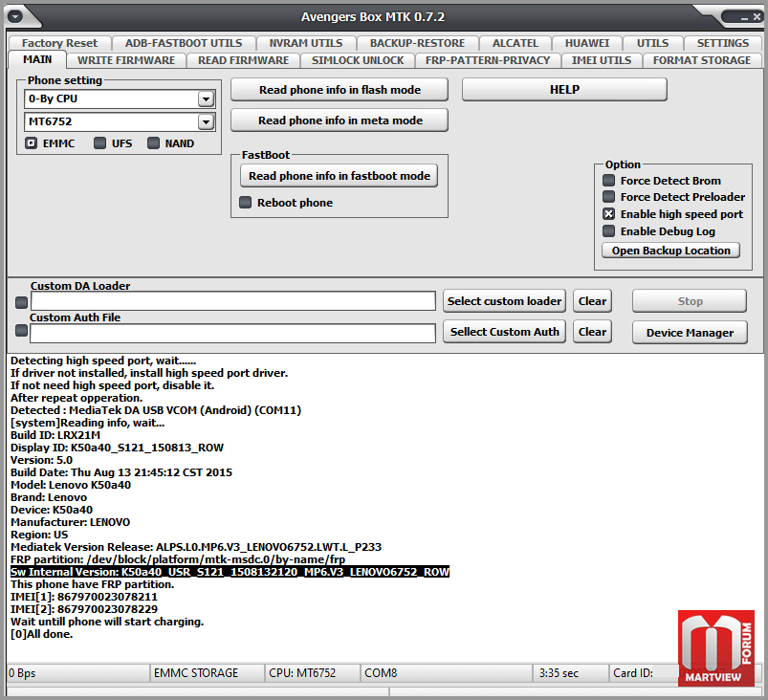The image size is (768, 700).
Task: Open the NVRAM UTILS tab
Action: coord(306,43)
